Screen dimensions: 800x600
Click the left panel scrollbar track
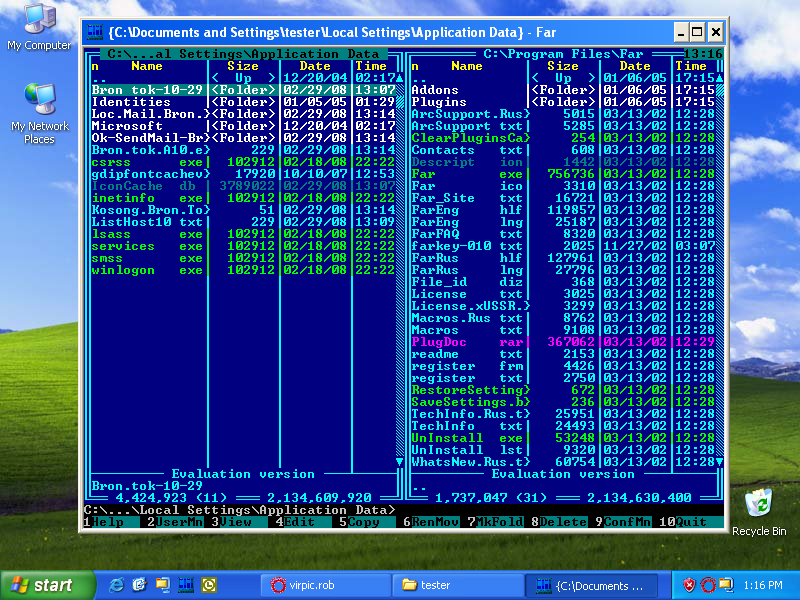tap(399, 270)
